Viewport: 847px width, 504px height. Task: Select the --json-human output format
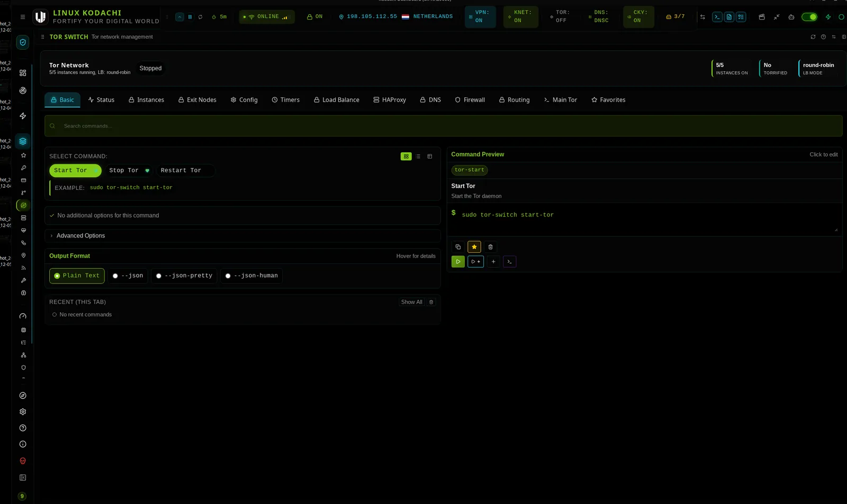[251, 276]
